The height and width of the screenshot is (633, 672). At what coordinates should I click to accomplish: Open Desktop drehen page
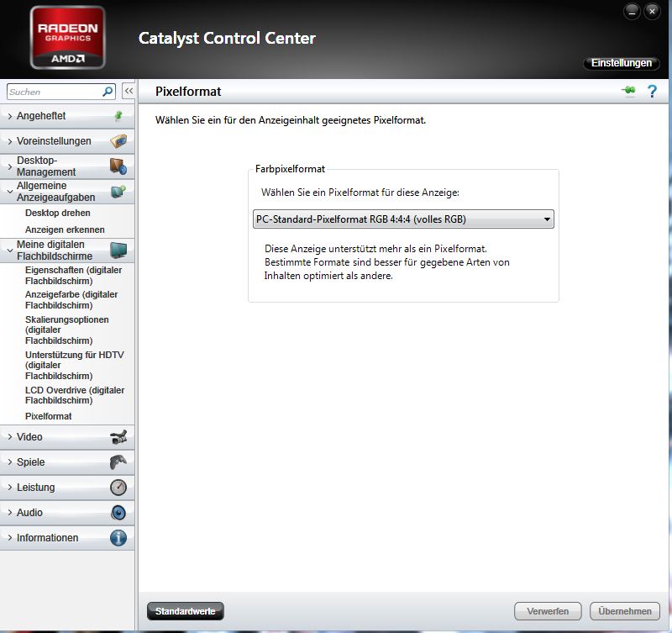57,213
